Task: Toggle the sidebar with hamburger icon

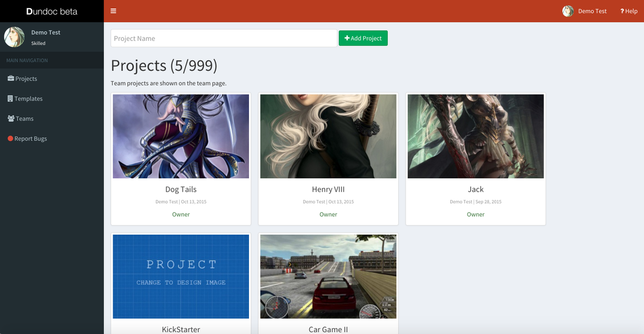Action: point(113,11)
